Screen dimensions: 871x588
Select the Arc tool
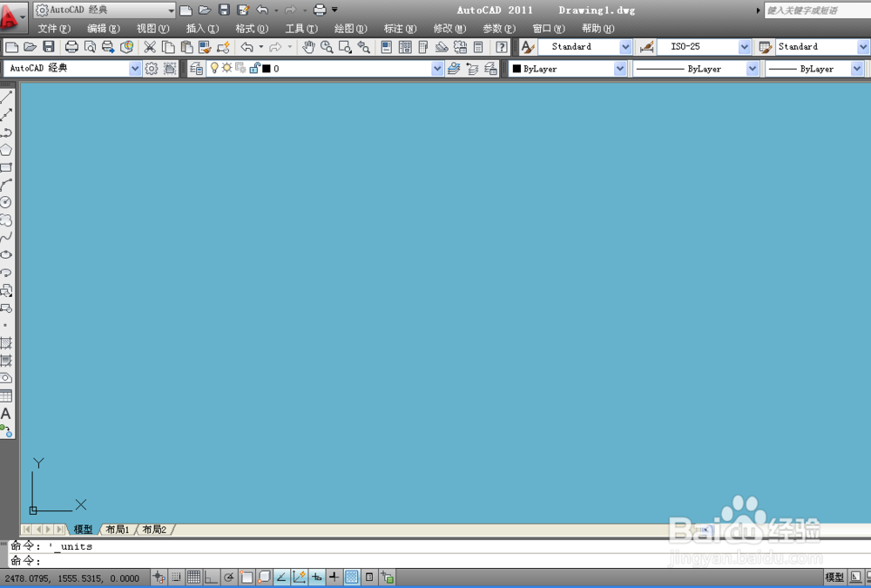(x=6, y=185)
